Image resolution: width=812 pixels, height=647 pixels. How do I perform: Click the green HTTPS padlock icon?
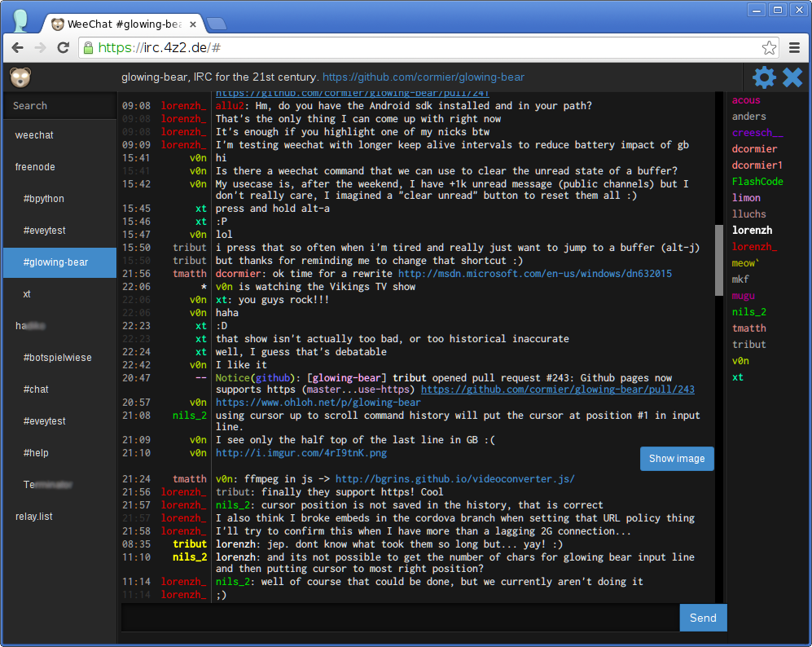click(x=89, y=47)
